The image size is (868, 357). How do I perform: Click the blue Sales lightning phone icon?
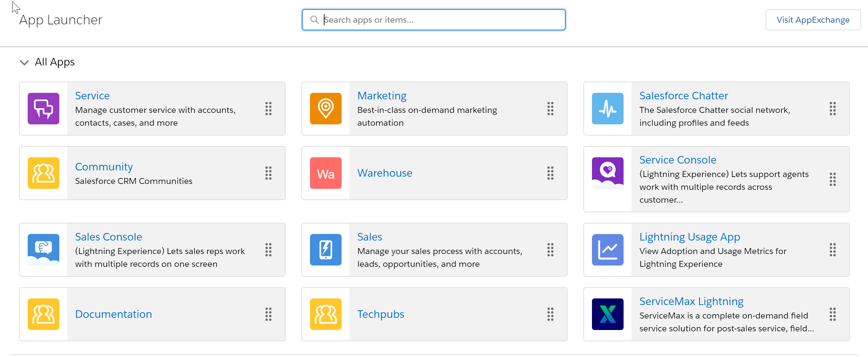(325, 250)
